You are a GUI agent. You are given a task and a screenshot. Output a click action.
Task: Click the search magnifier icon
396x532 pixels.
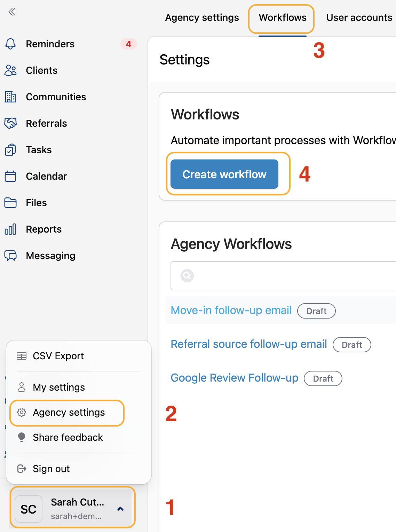coord(187,276)
